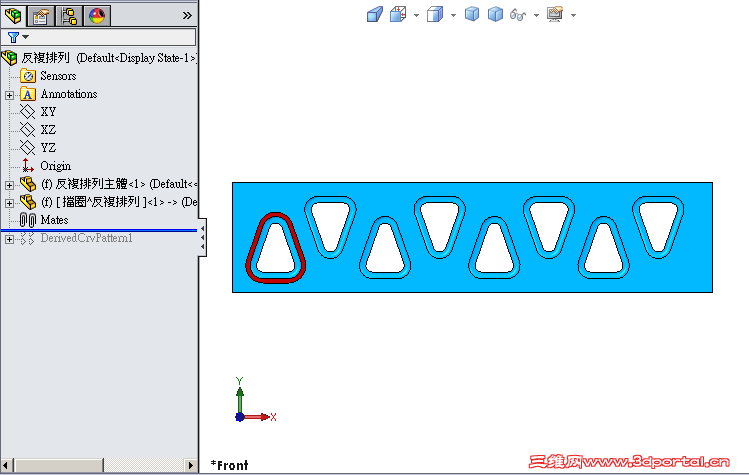Select the 反複排列主體<1> component

[118, 184]
